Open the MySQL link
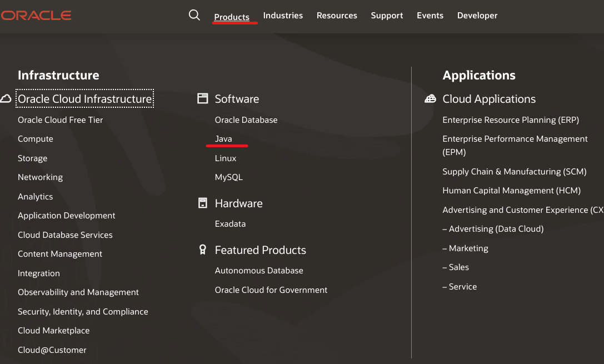Viewport: 604px width, 364px height. tap(229, 177)
